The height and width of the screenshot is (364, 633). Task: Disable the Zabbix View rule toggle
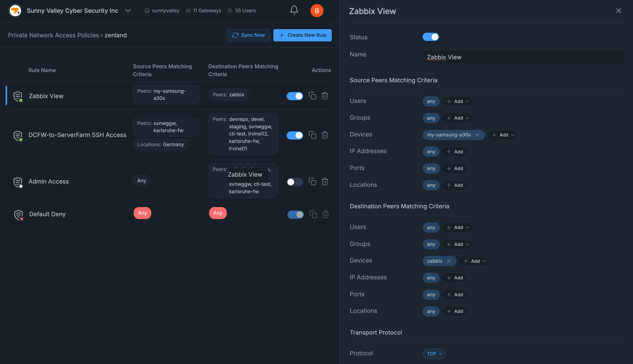295,96
